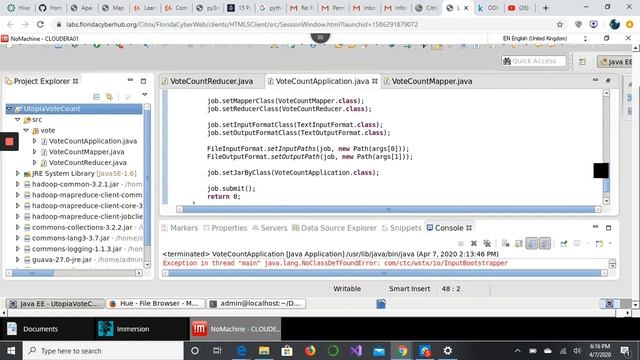Collapse all in Project Explorer
This screenshot has width=640, height=360.
tap(96, 96)
